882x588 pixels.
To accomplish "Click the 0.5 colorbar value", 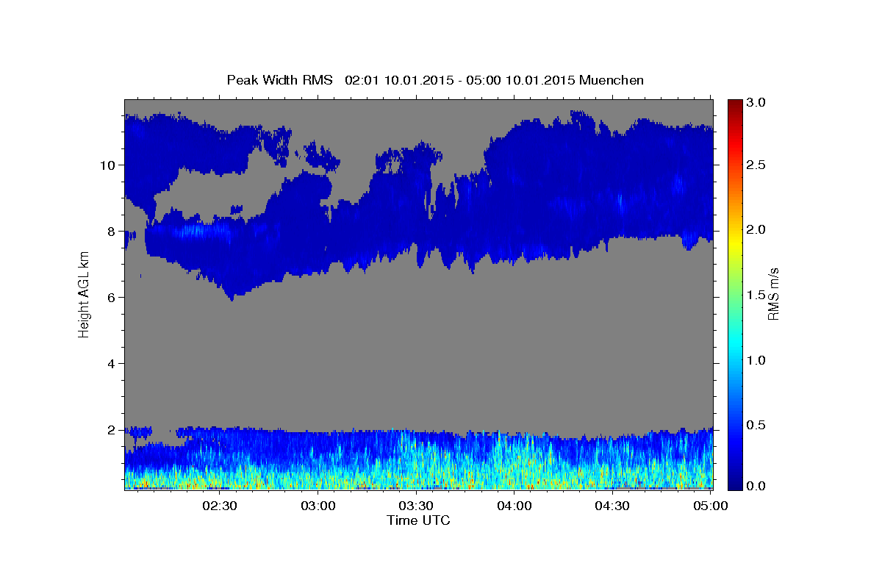I will (x=757, y=425).
